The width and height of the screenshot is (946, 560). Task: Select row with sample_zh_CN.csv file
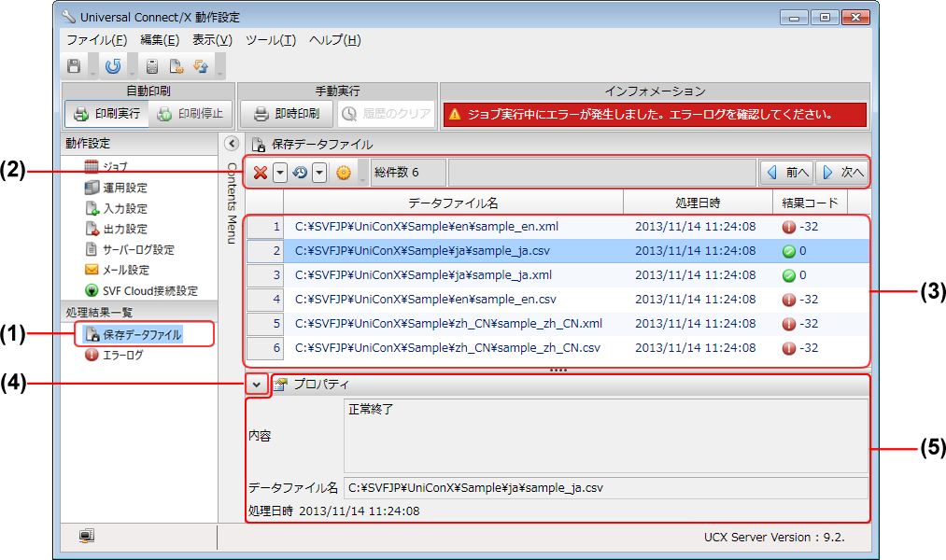[558, 348]
